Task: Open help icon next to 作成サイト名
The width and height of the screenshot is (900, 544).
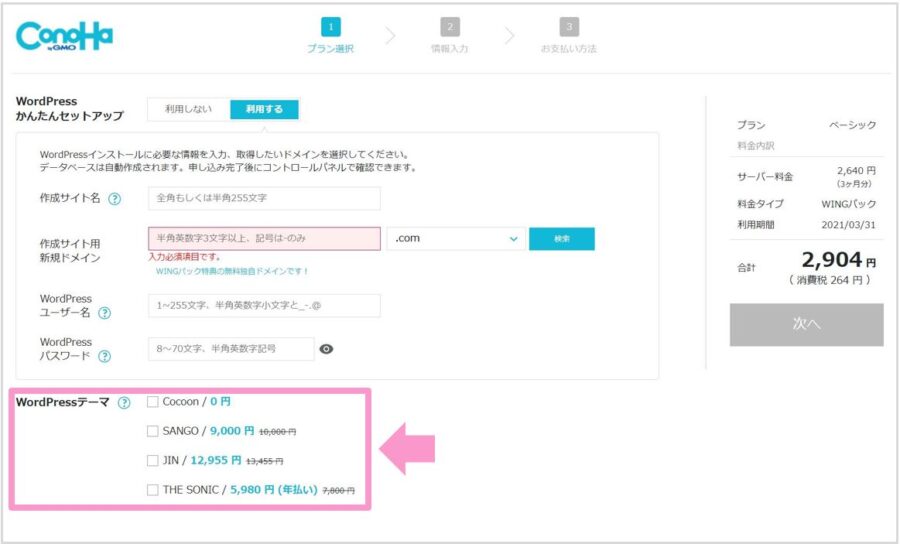Action: [115, 199]
